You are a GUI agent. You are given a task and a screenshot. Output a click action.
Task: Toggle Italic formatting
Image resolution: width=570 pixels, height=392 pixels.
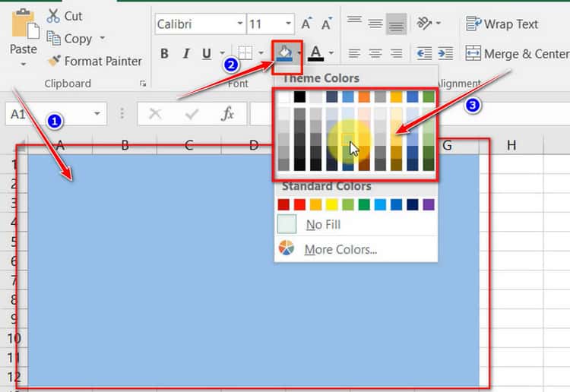tap(186, 53)
